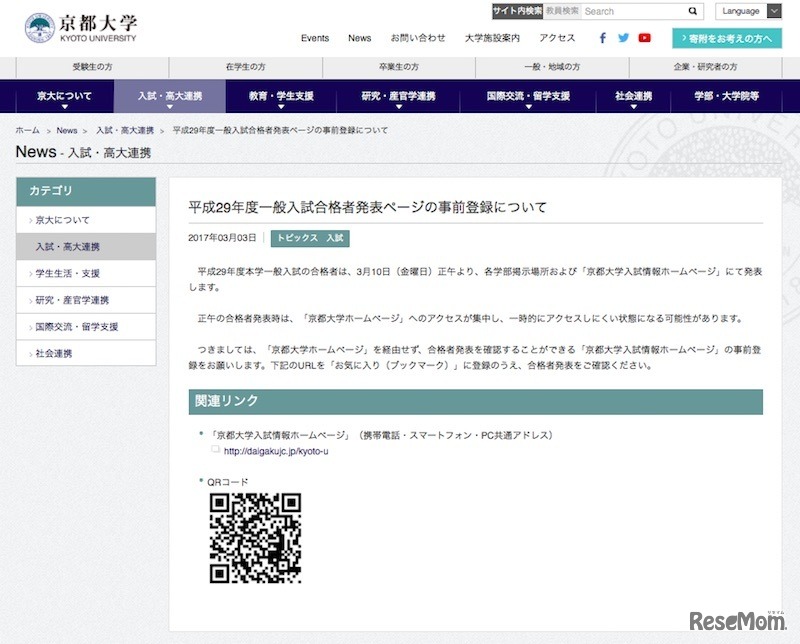Open the university's Twitter profile
The width and height of the screenshot is (800, 644).
(622, 38)
